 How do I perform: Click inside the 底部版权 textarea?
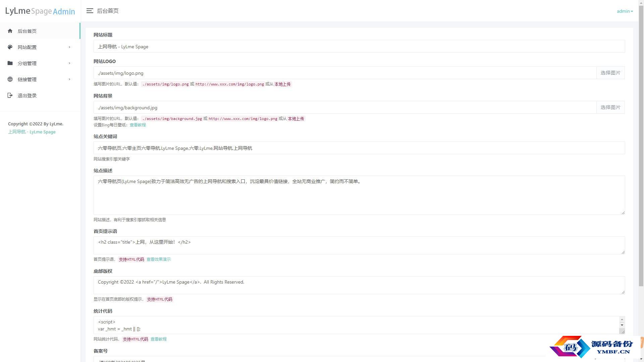(359, 285)
